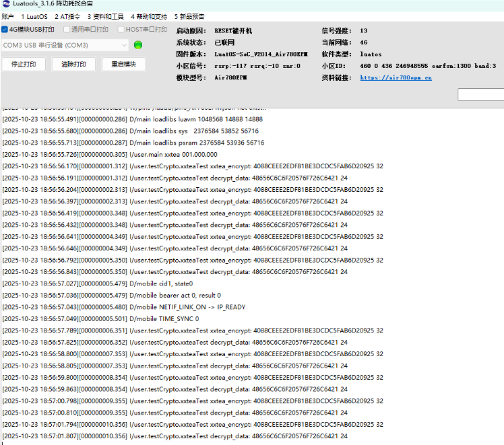Image resolution: width=504 pixels, height=445 pixels.
Task: Click decrypt_data log line at 18:56:56.843
Action: click(x=175, y=272)
